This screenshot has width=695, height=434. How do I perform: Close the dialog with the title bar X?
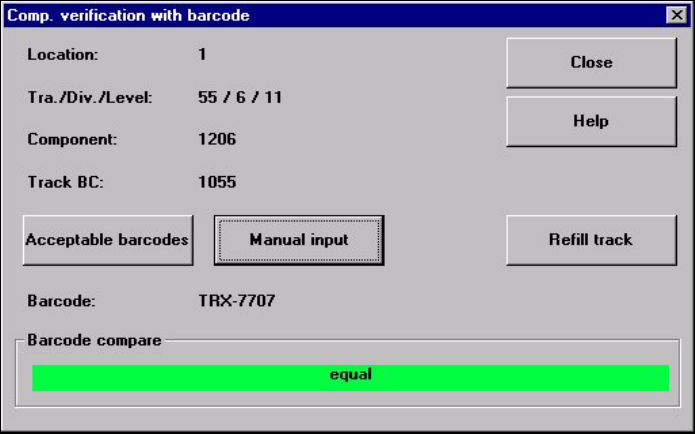(676, 15)
